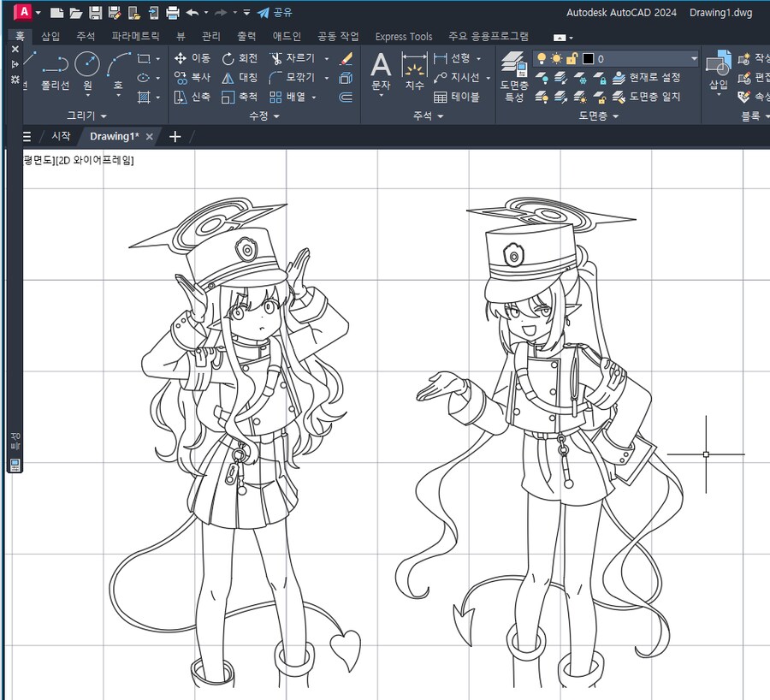Viewport: 770px width, 700px height.
Task: Toggle layer 0 on/off lightbulb
Action: 542,59
